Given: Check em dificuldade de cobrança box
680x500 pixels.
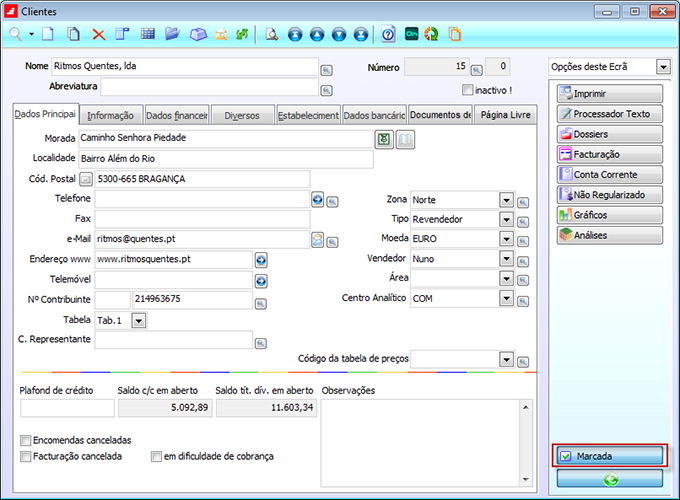Looking at the screenshot, I should click(156, 457).
